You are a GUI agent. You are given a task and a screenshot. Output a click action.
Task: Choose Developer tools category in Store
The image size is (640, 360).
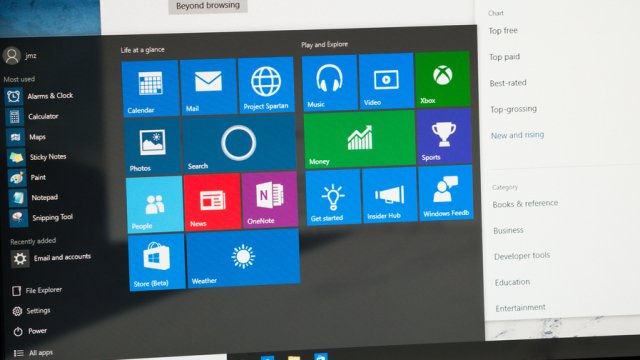pyautogui.click(x=522, y=256)
